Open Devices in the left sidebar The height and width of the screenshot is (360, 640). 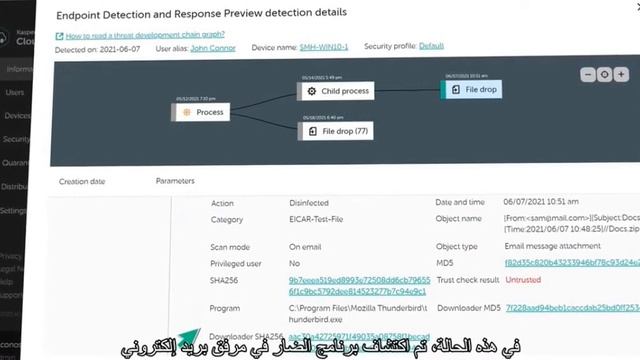click(17, 116)
